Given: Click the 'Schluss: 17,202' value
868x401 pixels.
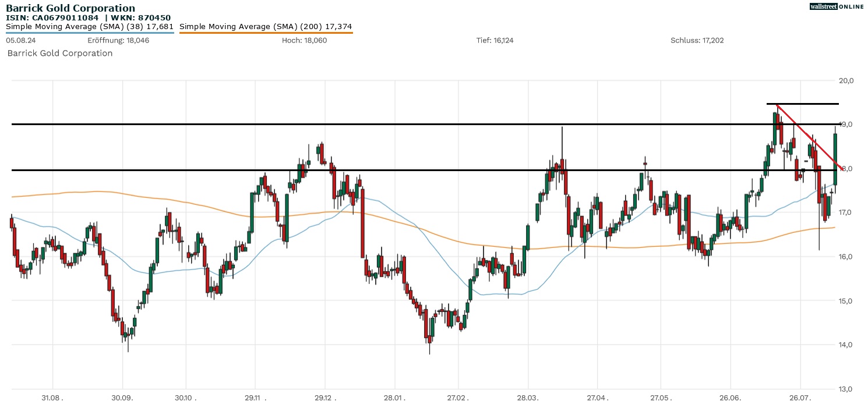Looking at the screenshot, I should (698, 40).
